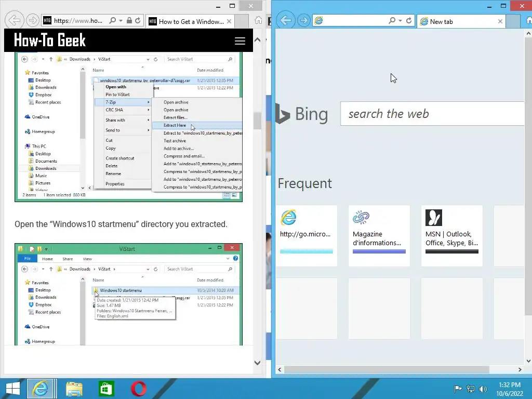The width and height of the screenshot is (532, 399).
Task: Go back in How-To Geek browser window
Action: coord(14,21)
